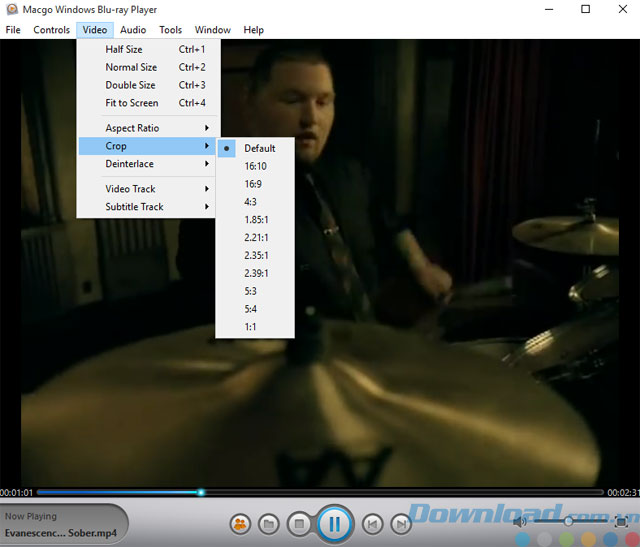Skip to the next track

pos(401,523)
